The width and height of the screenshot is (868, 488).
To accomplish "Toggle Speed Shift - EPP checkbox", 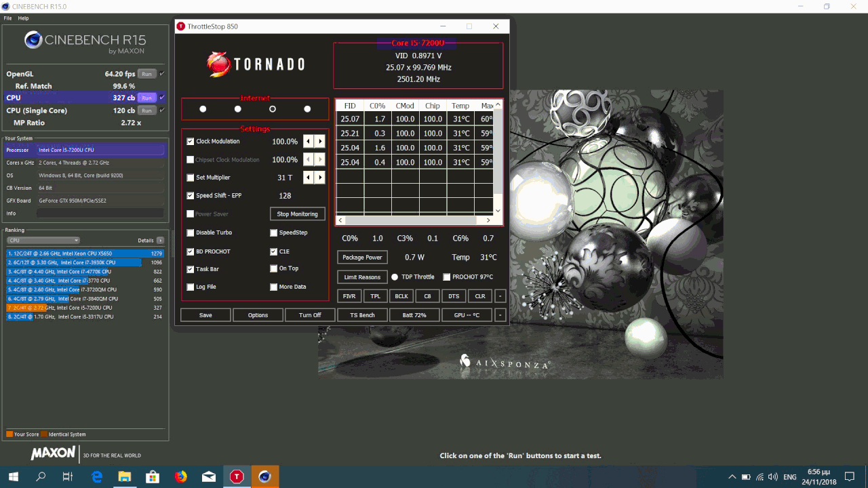I will pyautogui.click(x=191, y=195).
